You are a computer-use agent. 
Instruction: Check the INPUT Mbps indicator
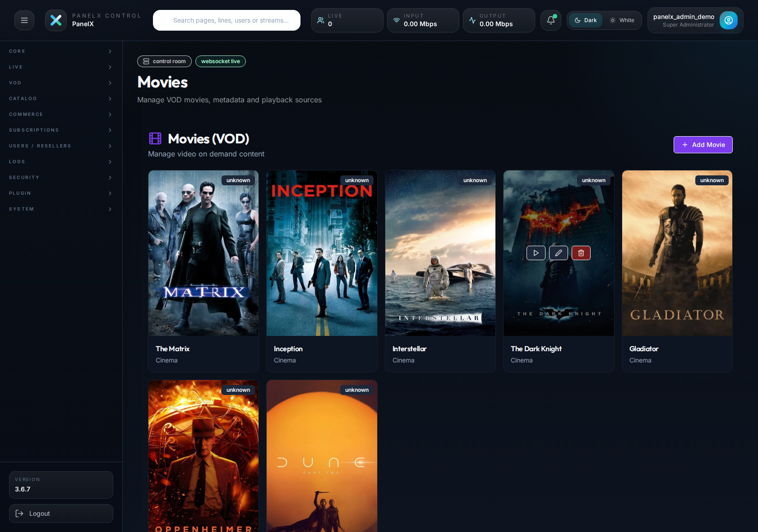click(x=423, y=20)
